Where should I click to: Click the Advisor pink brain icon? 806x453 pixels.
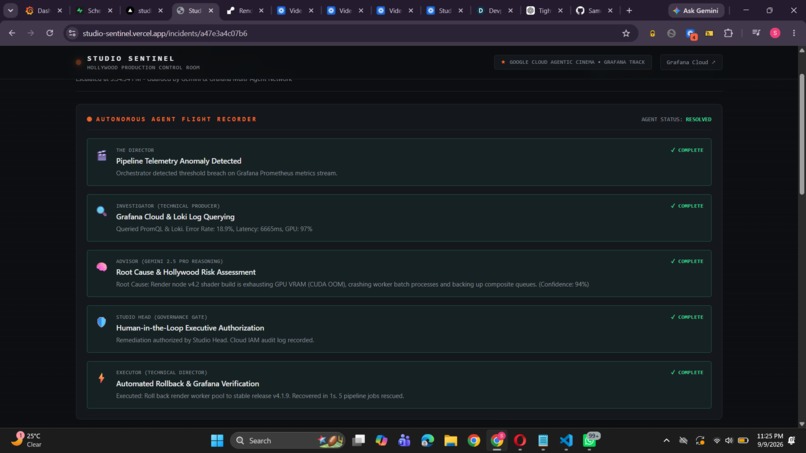click(102, 267)
